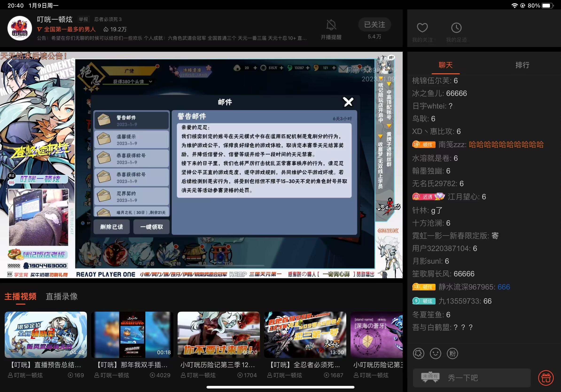Tap the announcement 公告 text line

click(x=171, y=38)
